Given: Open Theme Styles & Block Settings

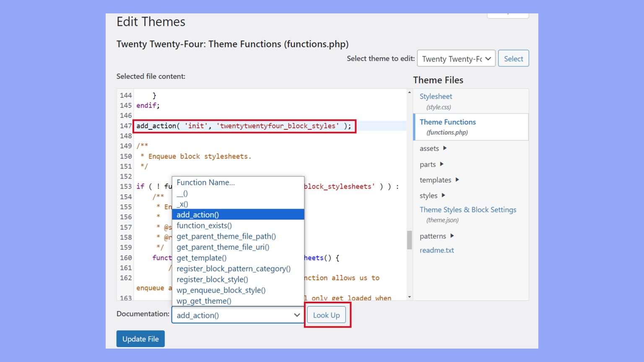Looking at the screenshot, I should [x=467, y=209].
